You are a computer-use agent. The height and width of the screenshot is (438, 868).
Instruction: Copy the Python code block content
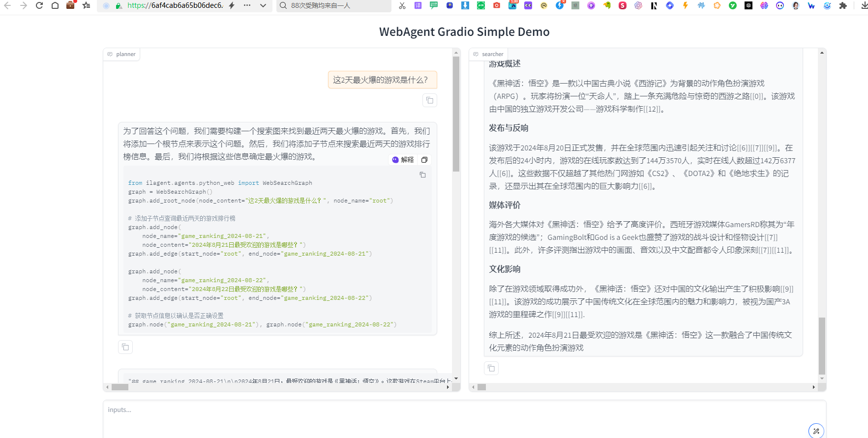[x=422, y=175]
